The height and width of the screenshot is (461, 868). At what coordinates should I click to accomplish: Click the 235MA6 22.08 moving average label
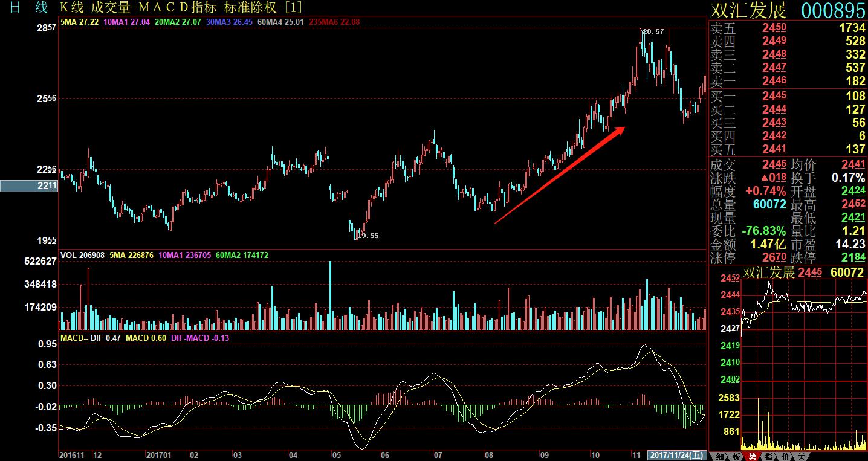point(334,22)
